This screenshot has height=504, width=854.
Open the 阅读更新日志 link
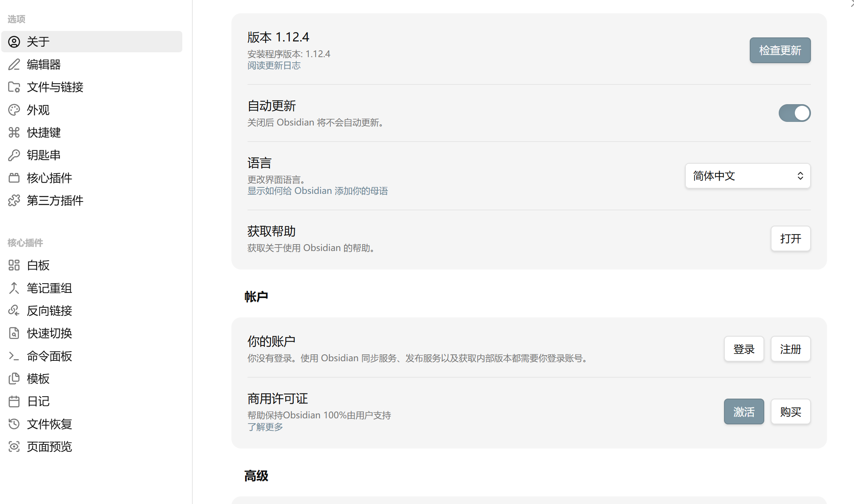[274, 66]
